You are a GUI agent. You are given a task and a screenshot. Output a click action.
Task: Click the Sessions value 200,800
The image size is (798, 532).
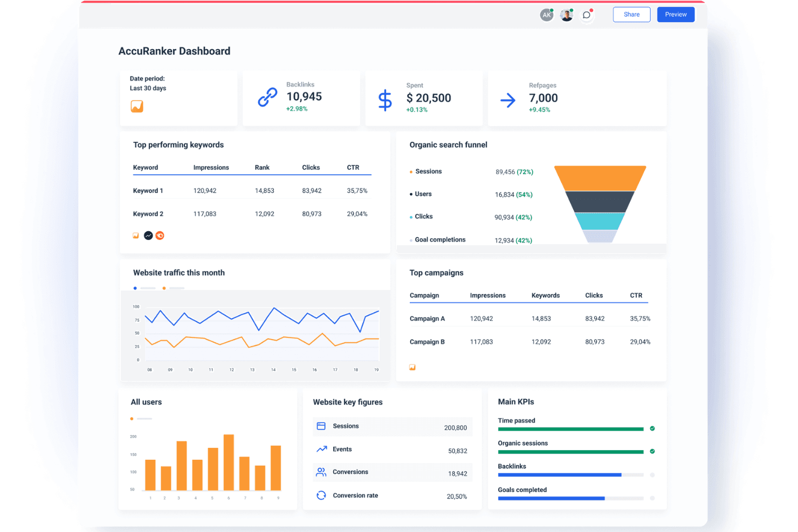(x=456, y=427)
